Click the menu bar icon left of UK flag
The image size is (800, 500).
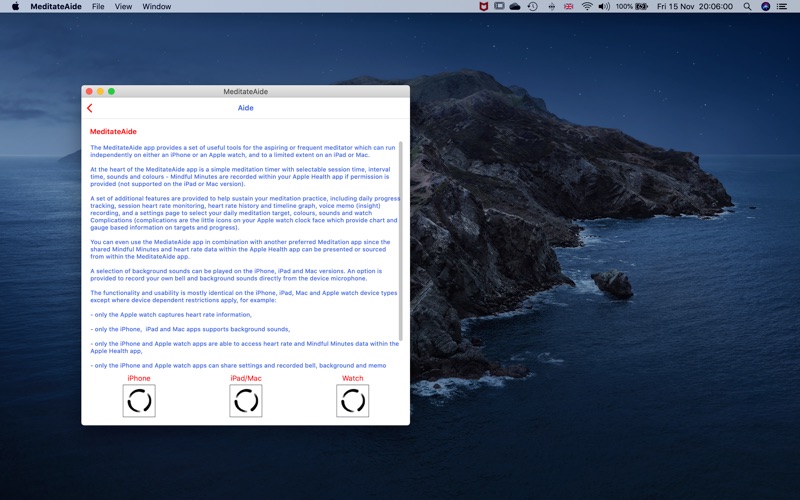point(552,7)
